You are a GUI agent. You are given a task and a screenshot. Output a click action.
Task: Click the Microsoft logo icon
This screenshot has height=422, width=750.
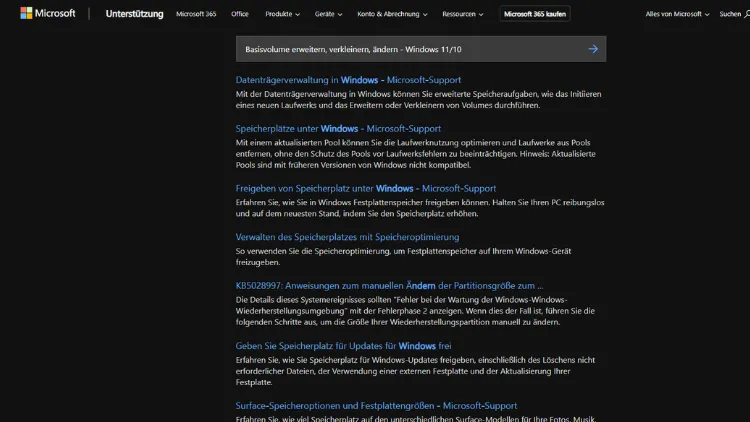tap(26, 13)
